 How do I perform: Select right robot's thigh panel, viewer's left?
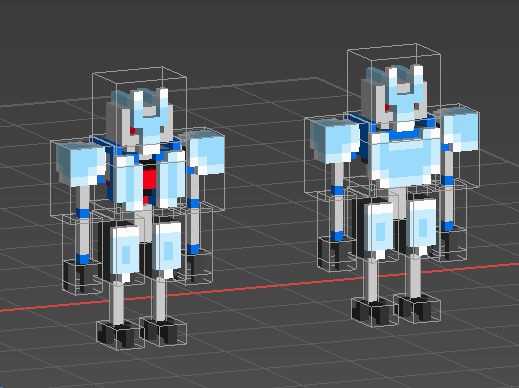coord(379,228)
